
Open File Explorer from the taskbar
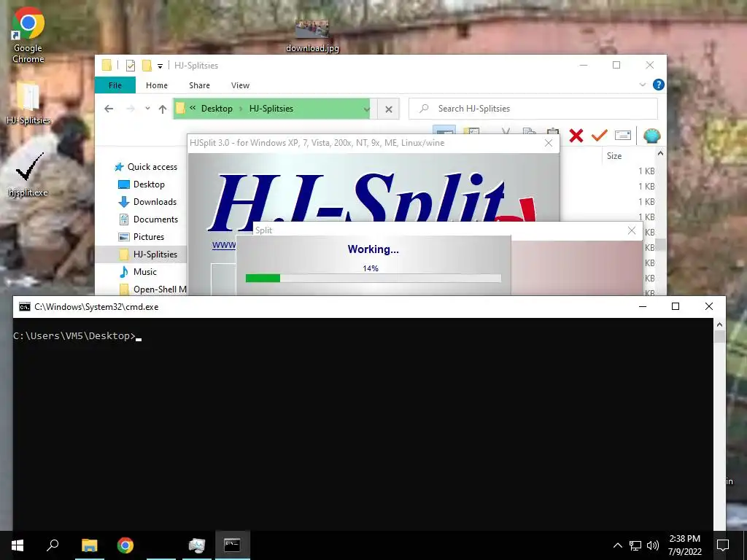coord(89,545)
